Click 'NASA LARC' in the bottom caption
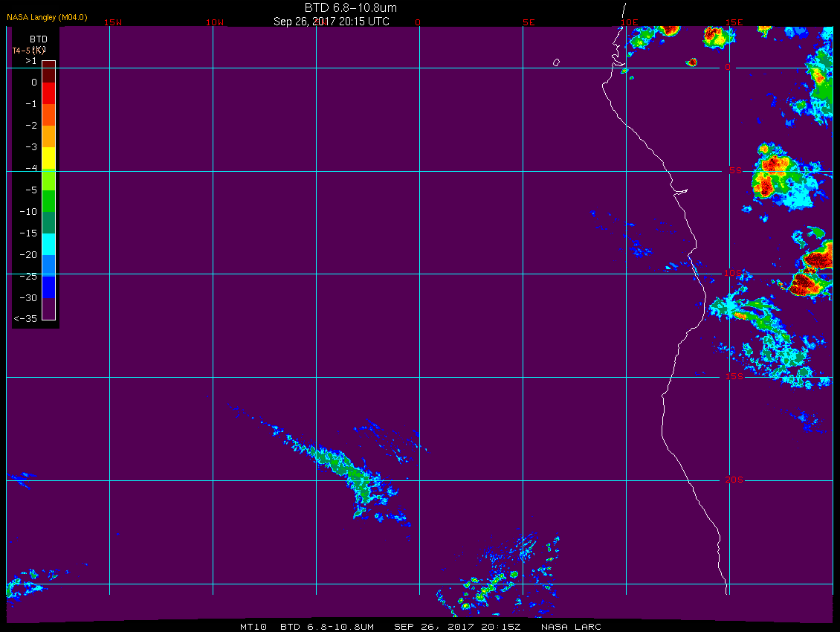The height and width of the screenshot is (632, 840). point(571,627)
